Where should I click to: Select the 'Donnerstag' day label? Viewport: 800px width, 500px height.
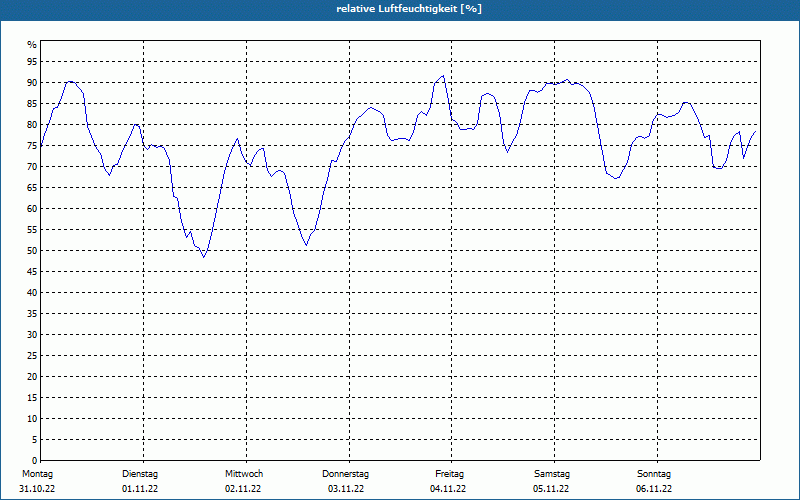345,474
